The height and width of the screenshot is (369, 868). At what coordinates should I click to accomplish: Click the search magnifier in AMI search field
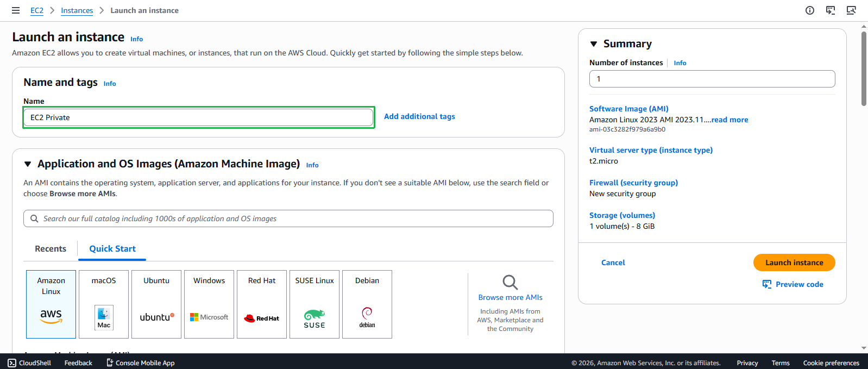pyautogui.click(x=34, y=218)
